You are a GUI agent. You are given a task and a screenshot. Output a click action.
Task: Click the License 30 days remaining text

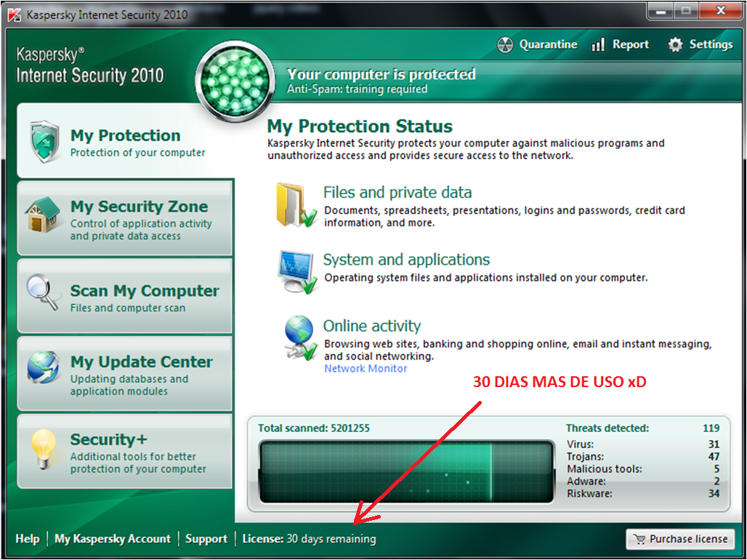click(x=310, y=539)
